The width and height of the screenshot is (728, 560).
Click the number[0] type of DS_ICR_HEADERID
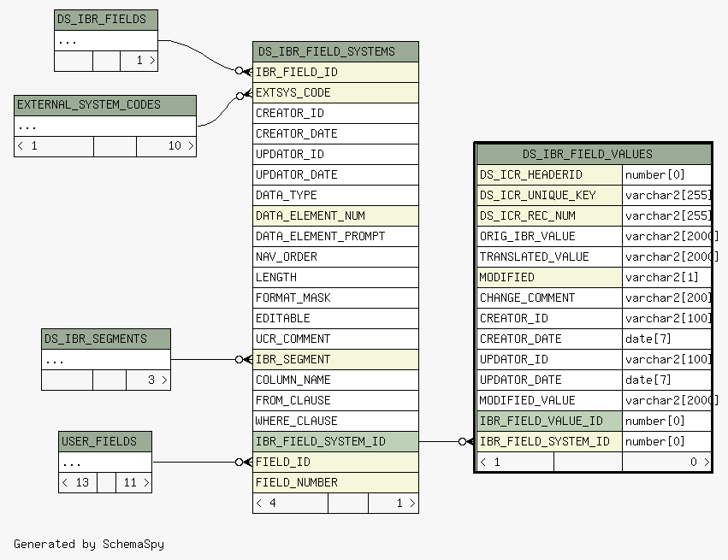(x=666, y=175)
